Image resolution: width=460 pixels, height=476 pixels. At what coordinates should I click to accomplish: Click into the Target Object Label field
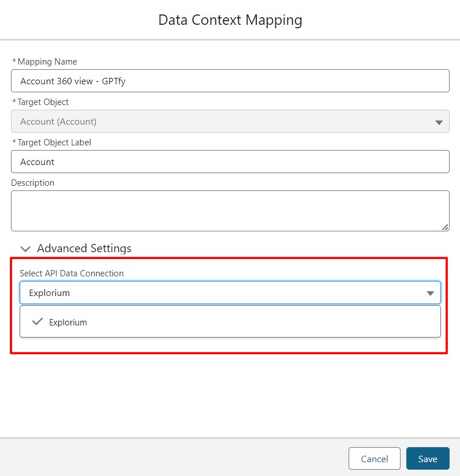point(230,162)
